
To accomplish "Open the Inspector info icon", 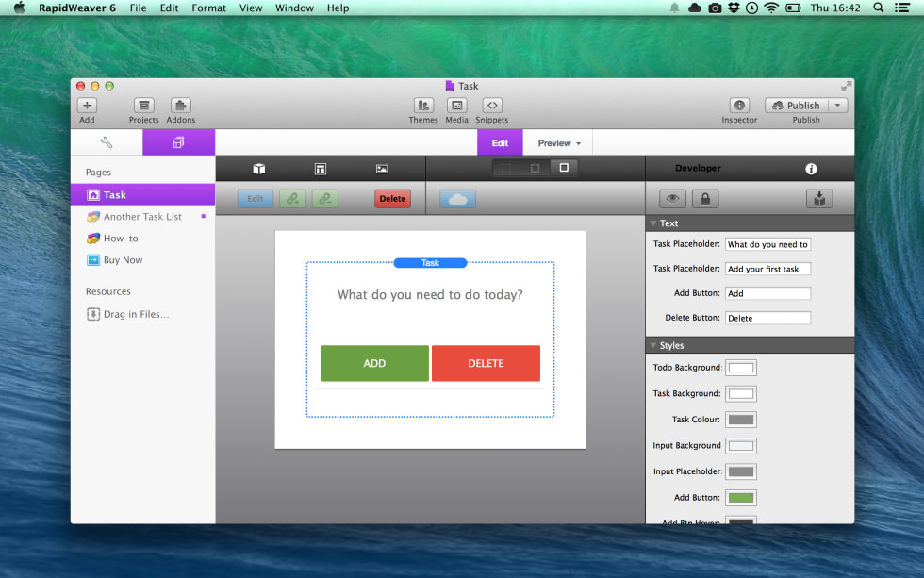I will 739,106.
